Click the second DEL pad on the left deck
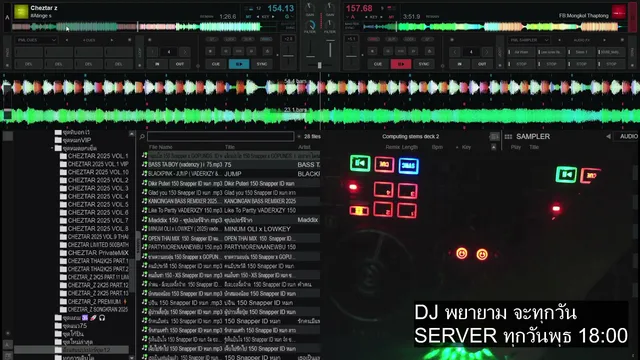 (58, 64)
